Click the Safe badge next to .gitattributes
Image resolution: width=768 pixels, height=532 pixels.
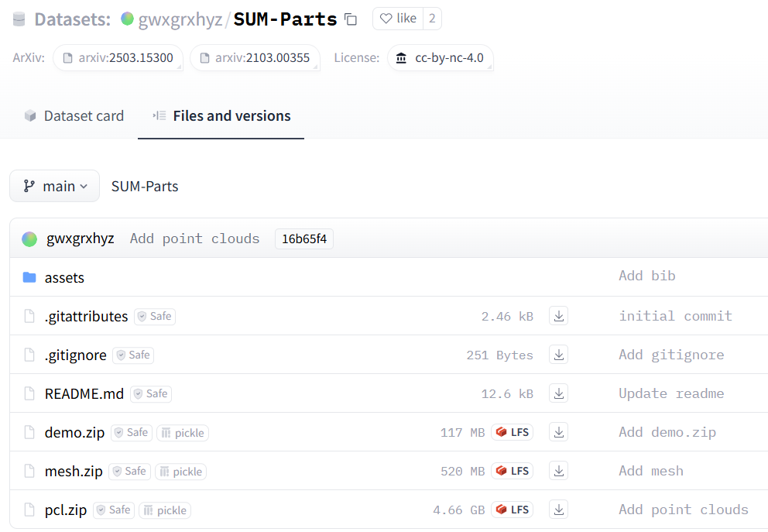coord(154,316)
